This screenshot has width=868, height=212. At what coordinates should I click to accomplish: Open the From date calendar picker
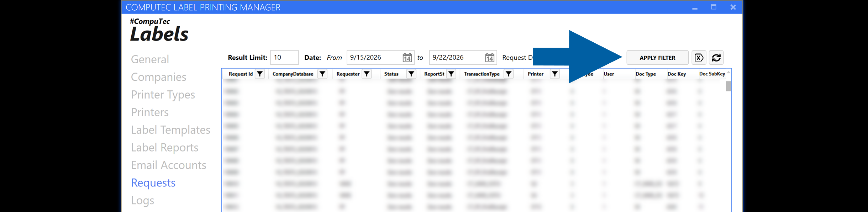tap(407, 58)
